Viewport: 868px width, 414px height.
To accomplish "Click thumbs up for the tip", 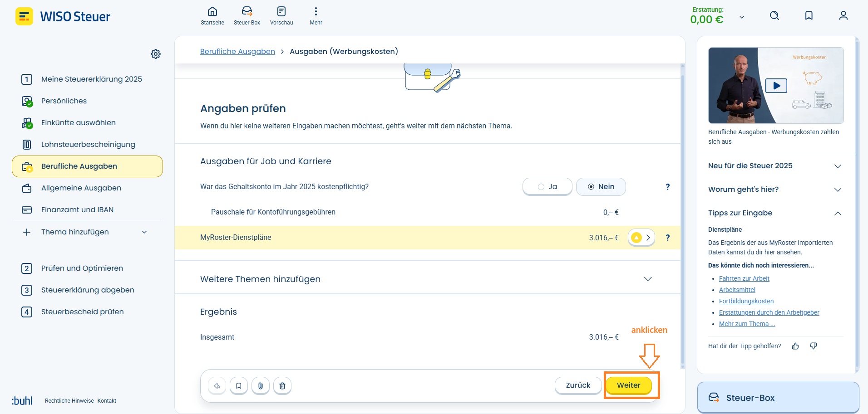I will pos(795,346).
